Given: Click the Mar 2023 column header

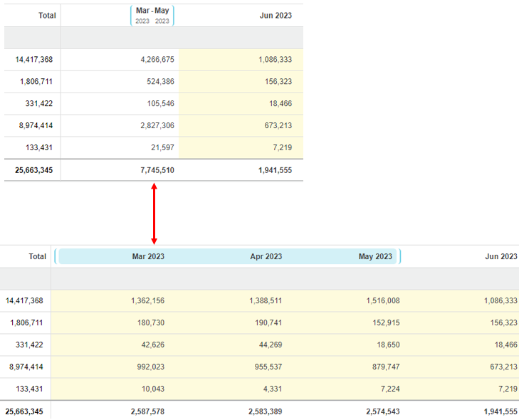Looking at the screenshot, I should 148,256.
